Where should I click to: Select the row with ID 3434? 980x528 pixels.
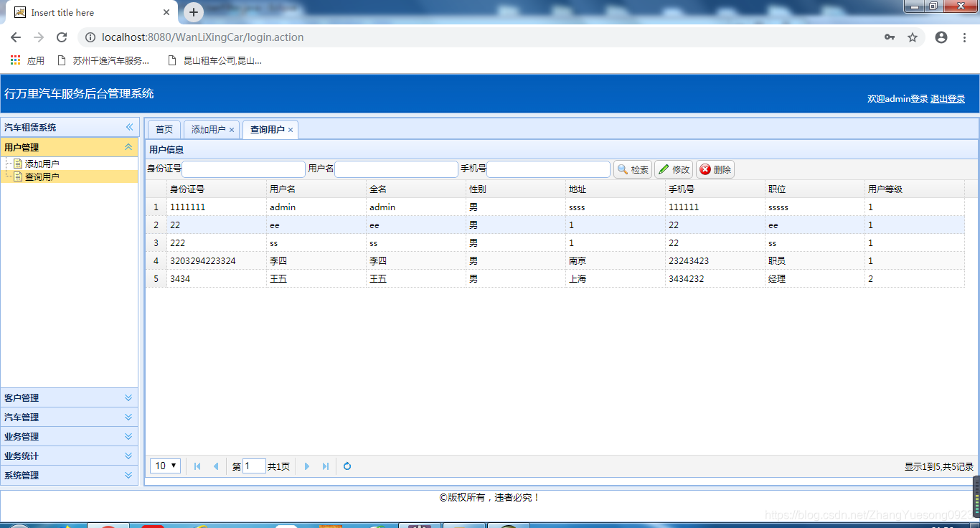point(555,278)
